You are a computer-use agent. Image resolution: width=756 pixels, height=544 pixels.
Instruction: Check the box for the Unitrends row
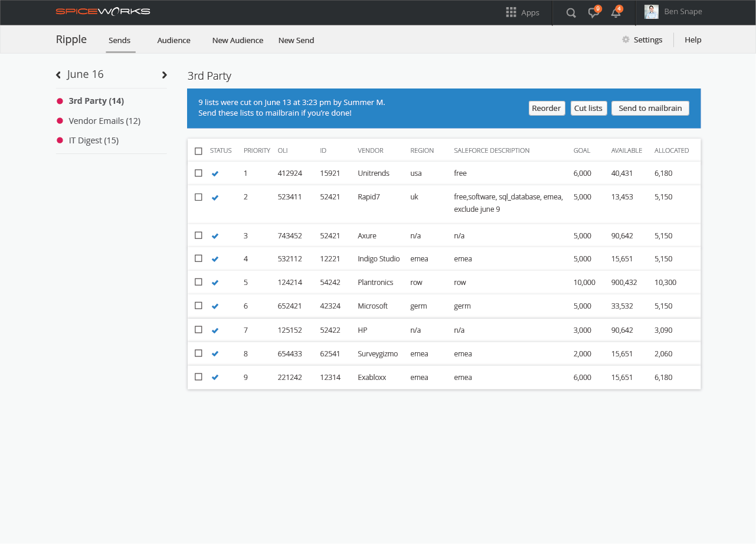coord(198,173)
